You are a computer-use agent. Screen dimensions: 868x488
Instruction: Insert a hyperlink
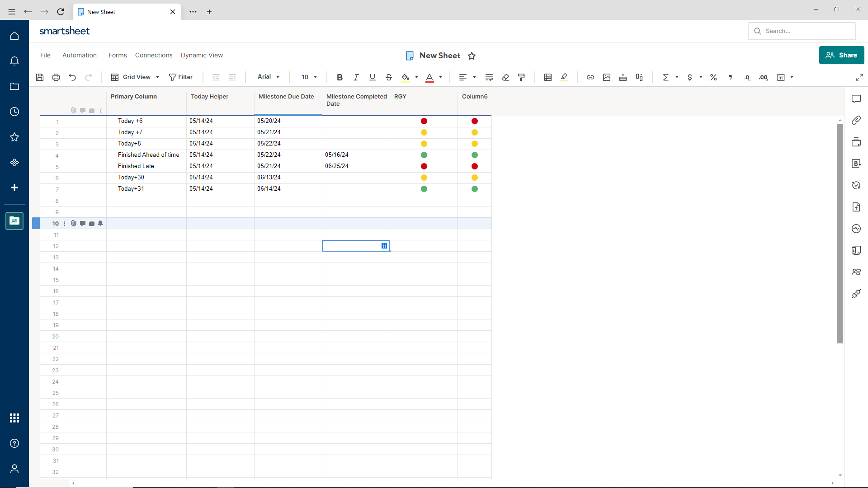point(590,77)
